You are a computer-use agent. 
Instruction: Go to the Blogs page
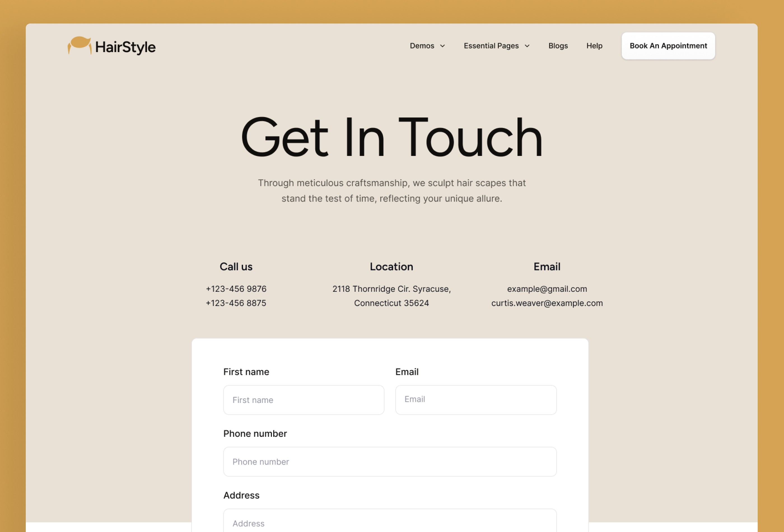[x=558, y=46]
